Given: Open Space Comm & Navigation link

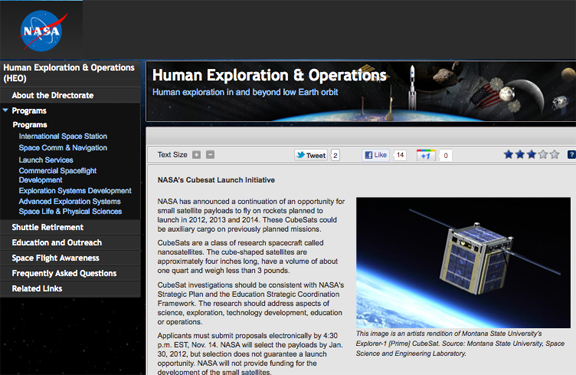Looking at the screenshot, I should (63, 148).
